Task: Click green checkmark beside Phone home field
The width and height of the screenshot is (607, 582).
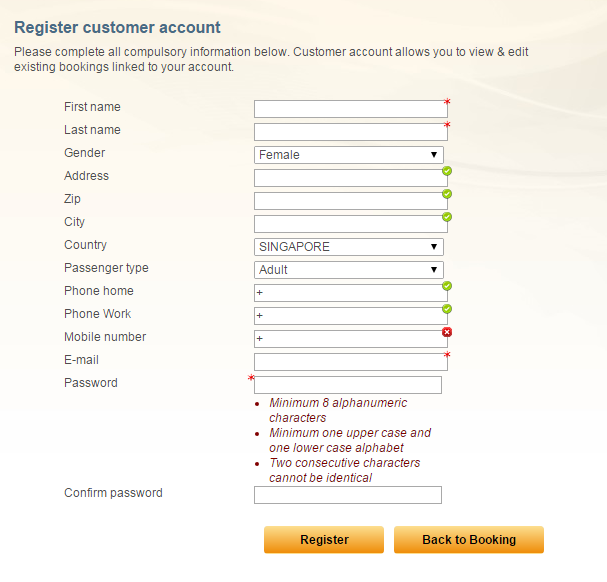Action: [447, 286]
